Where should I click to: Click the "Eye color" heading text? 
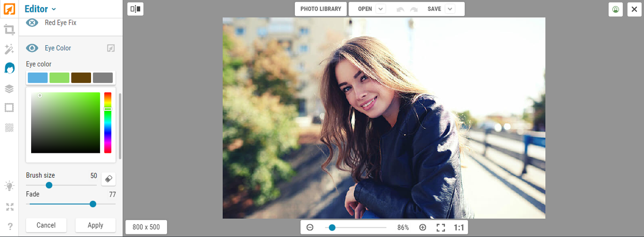click(39, 64)
